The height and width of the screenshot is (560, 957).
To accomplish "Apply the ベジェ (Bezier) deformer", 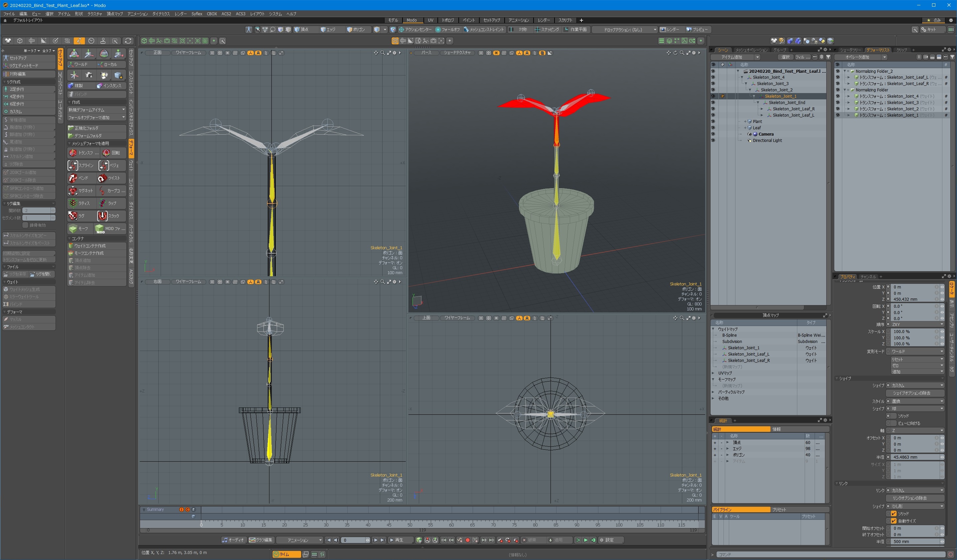I will click(x=112, y=166).
